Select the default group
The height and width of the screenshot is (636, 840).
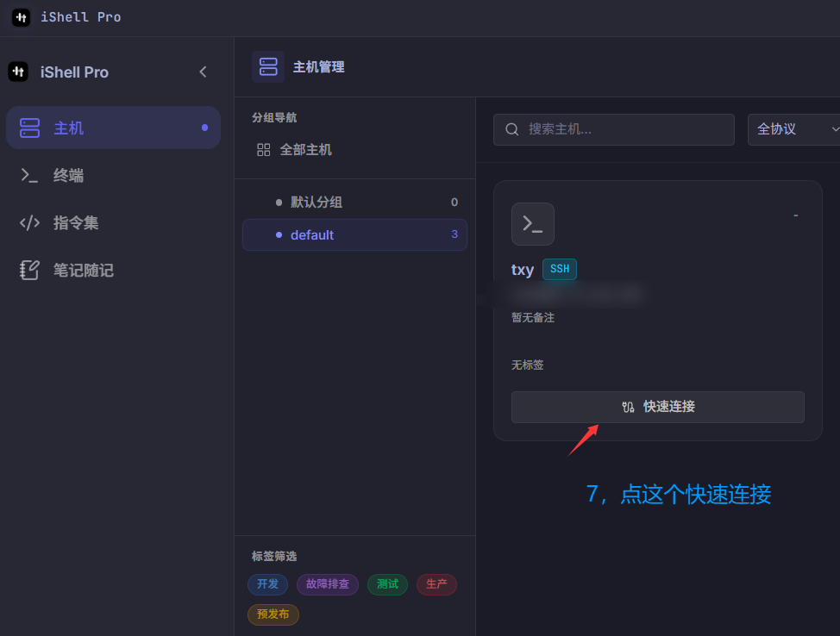click(354, 234)
